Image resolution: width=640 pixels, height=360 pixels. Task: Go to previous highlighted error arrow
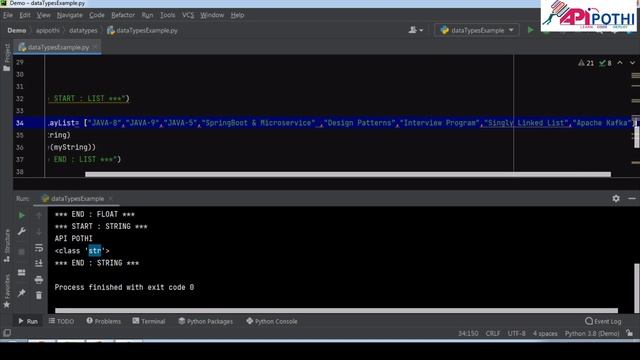tap(620, 63)
